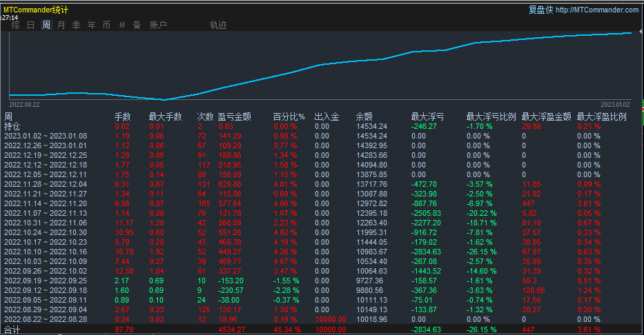This screenshot has height=335, width=644.
Task: Click the MTCommander统计 title
Action: [36, 10]
